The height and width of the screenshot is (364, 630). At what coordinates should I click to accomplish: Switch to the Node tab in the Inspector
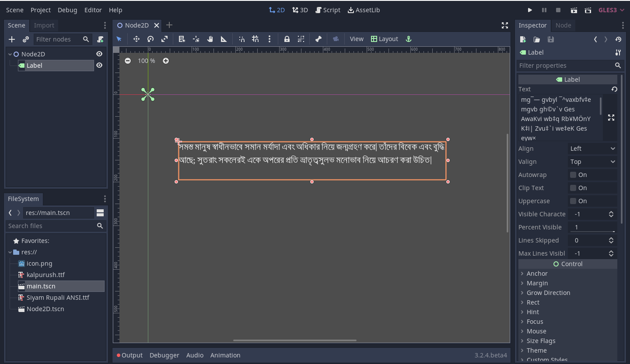pos(563,25)
